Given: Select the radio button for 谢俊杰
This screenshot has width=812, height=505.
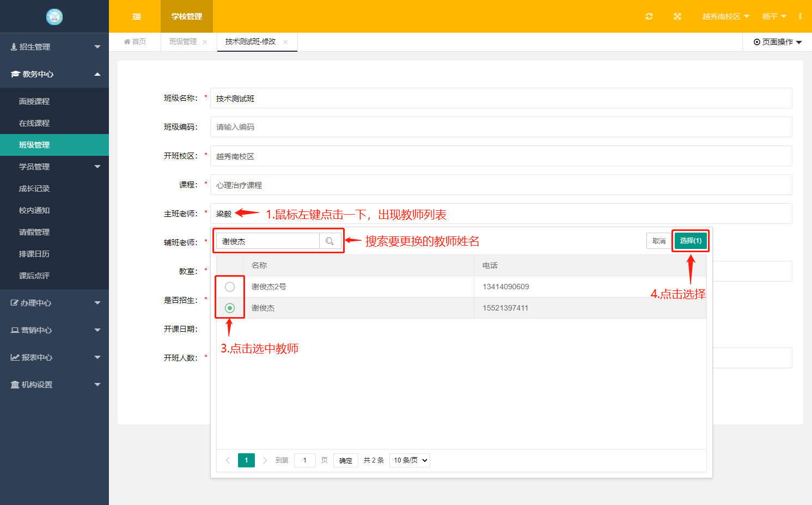Looking at the screenshot, I should [230, 308].
